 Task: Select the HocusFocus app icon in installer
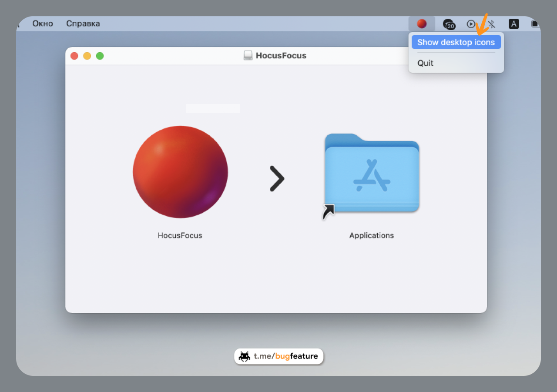click(180, 172)
